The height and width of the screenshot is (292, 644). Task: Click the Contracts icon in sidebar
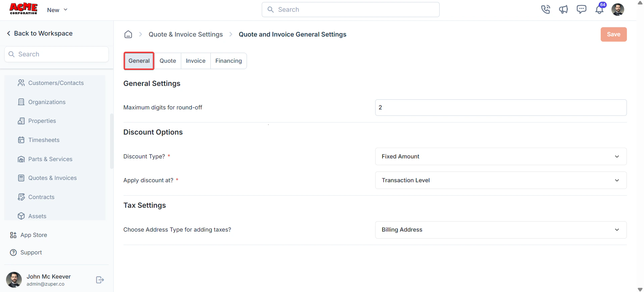click(x=21, y=197)
